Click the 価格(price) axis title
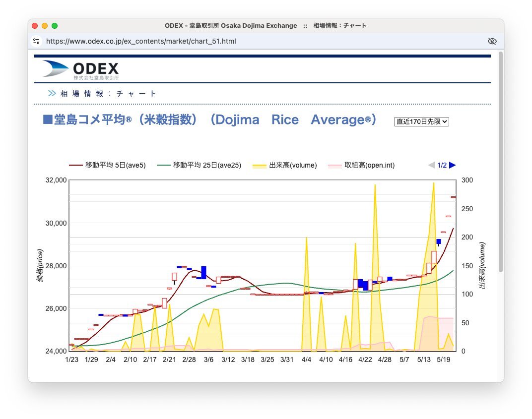 (40, 265)
